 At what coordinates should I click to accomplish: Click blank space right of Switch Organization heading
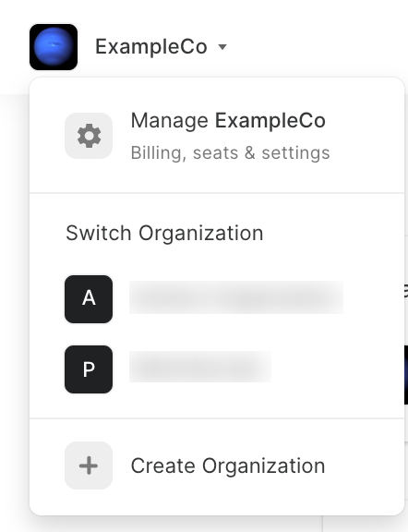pyautogui.click(x=332, y=233)
